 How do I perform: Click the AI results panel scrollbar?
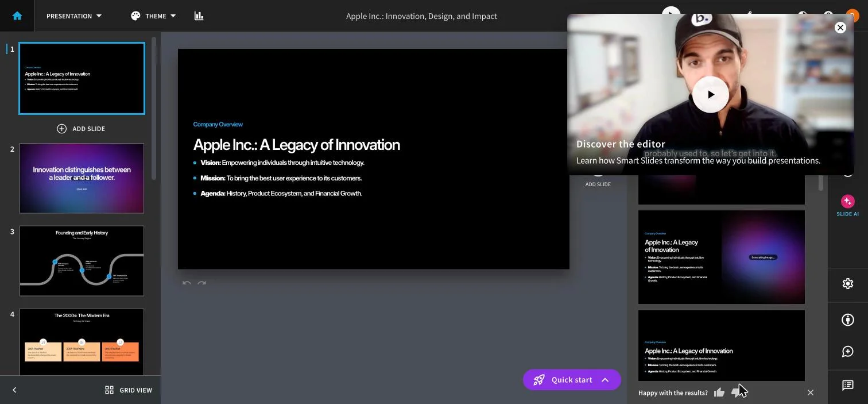[x=821, y=184]
